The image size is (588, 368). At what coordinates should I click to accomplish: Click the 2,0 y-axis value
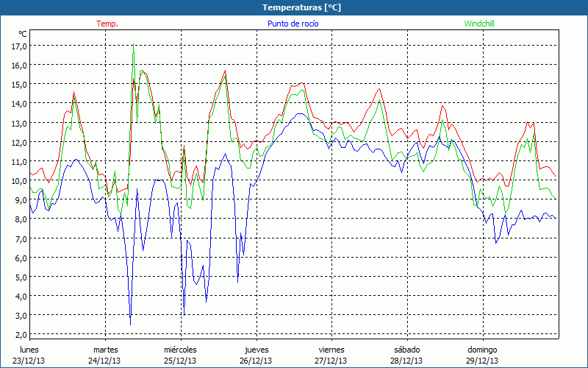coord(19,334)
